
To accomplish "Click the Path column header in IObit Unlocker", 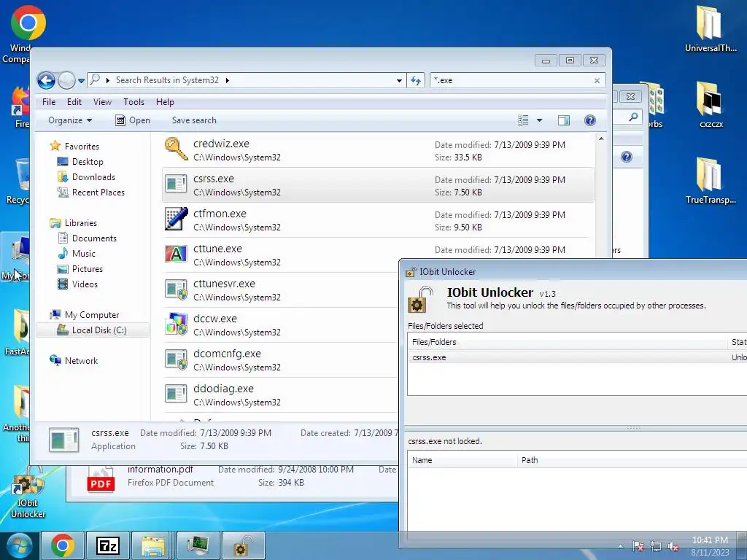I will 632,460.
